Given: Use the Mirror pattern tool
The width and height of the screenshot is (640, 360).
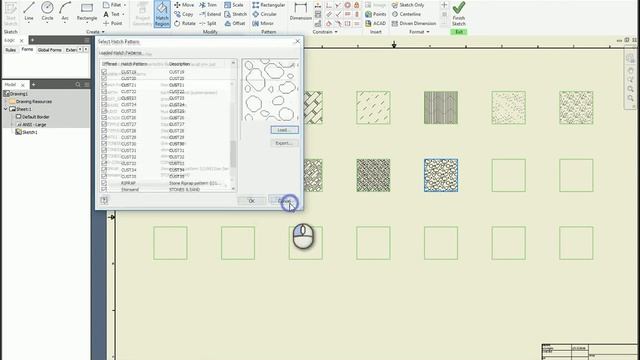Looking at the screenshot, I should 263,23.
